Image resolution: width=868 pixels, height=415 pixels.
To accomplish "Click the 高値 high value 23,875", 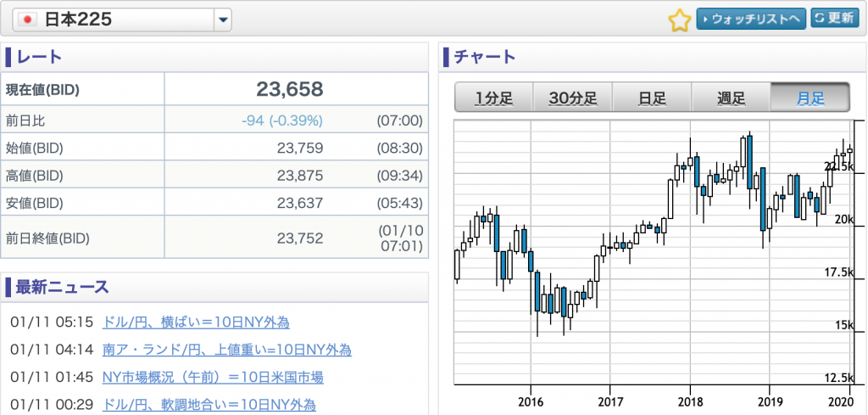I will (300, 176).
